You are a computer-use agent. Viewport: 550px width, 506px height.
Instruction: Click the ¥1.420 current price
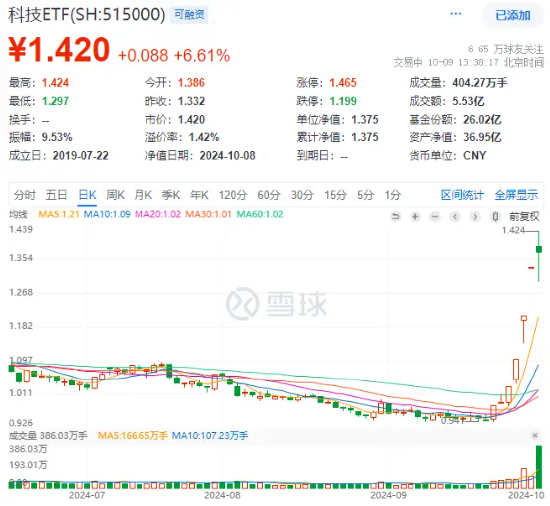[59, 50]
